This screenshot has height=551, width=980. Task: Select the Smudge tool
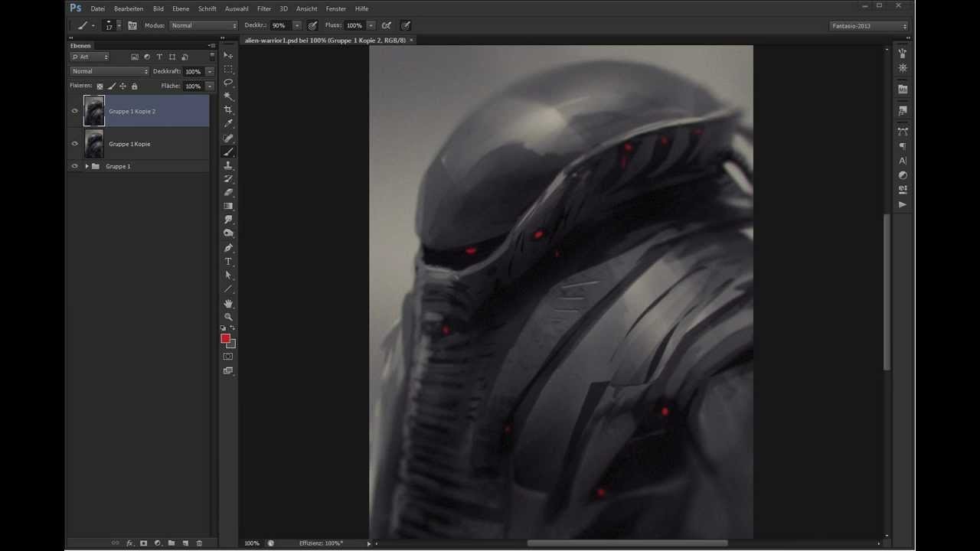228,220
